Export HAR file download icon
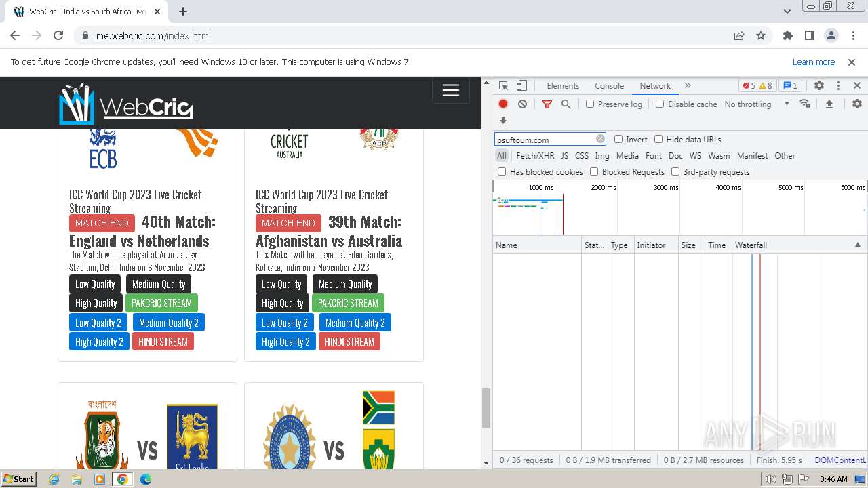This screenshot has height=488, width=868. coord(503,121)
